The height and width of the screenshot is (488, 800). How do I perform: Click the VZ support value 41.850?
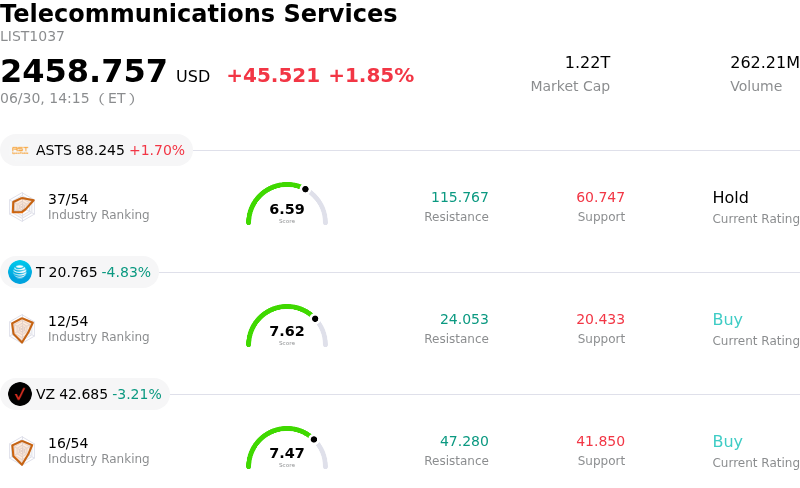coord(601,441)
